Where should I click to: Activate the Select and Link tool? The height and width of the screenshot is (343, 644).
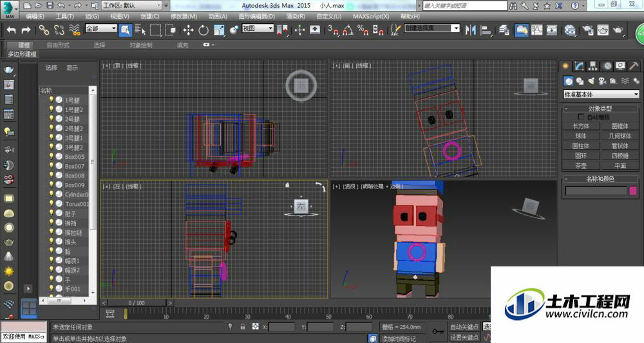(x=44, y=30)
